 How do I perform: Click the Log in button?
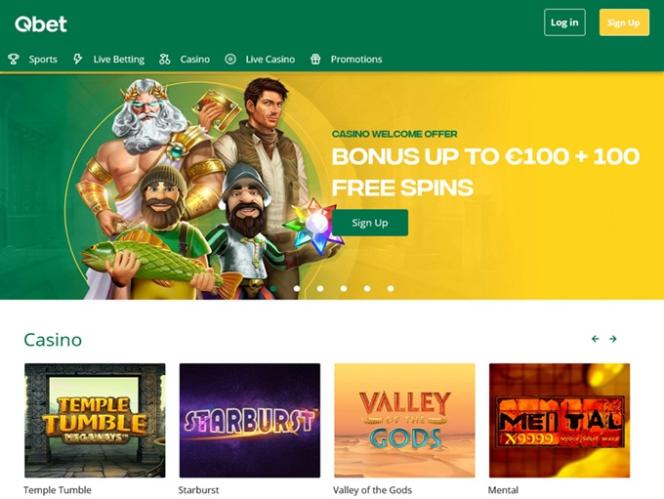point(564,22)
